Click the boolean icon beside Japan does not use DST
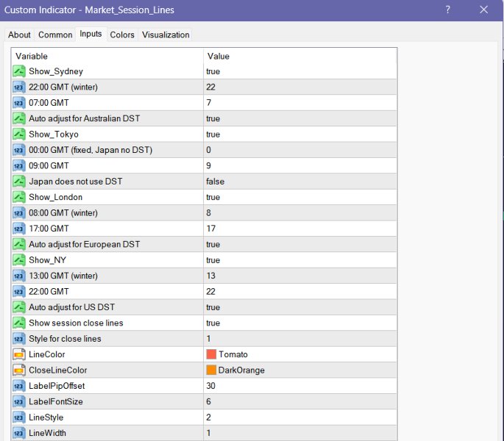Screen dimensions: 504x441 pos(19,182)
